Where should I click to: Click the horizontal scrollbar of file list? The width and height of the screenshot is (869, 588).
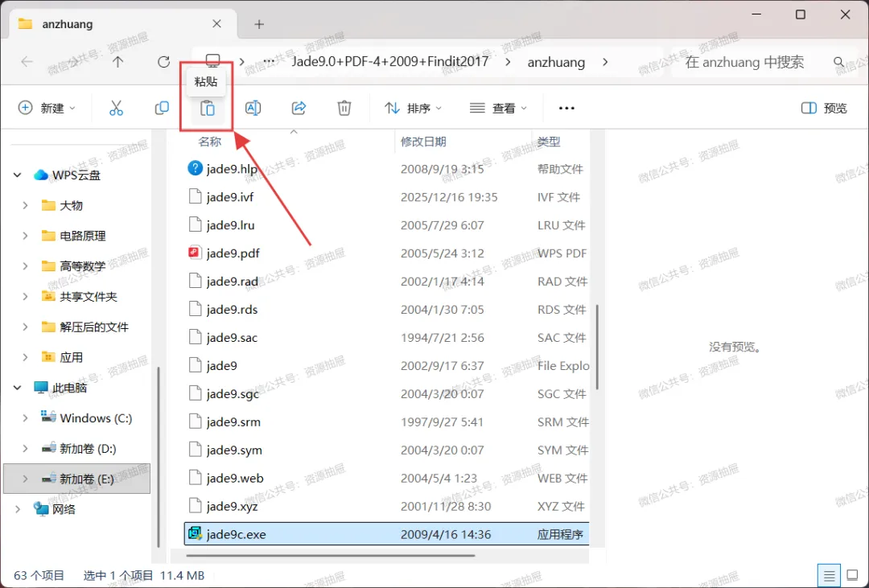[331, 555]
